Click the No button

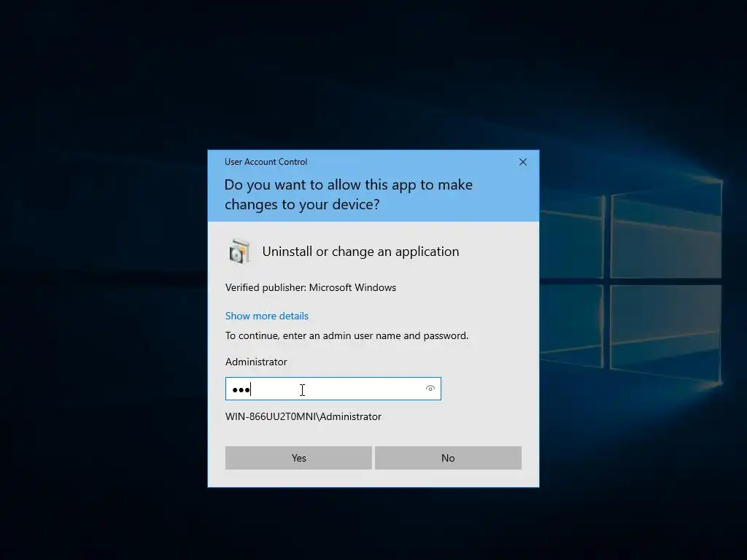coord(448,458)
